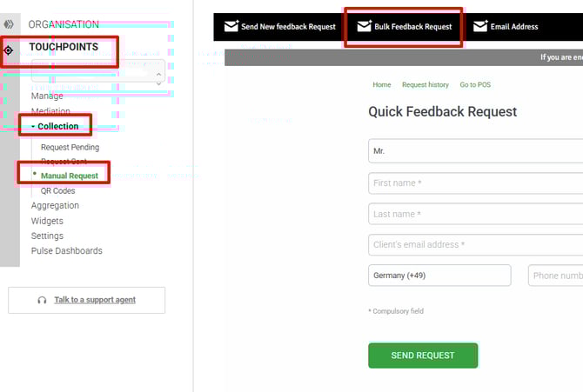Click the Bulk Feedback Request envelope icon
583x392 pixels.
click(365, 27)
